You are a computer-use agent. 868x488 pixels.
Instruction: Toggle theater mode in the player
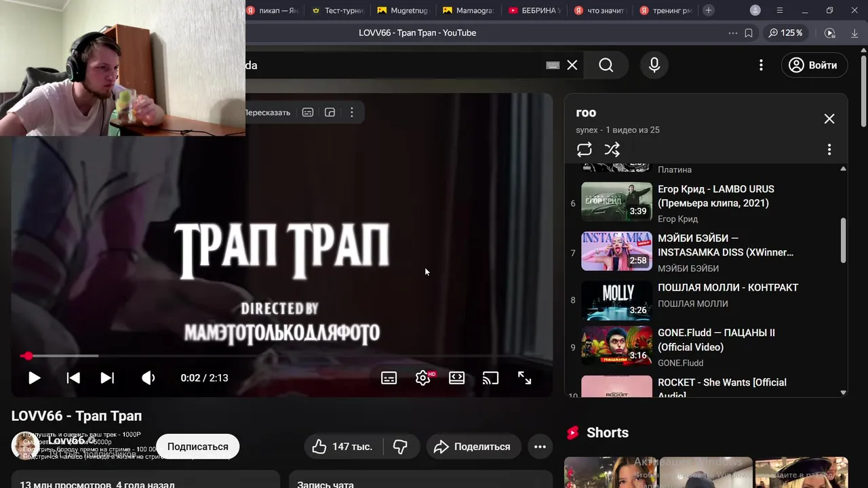click(x=456, y=378)
